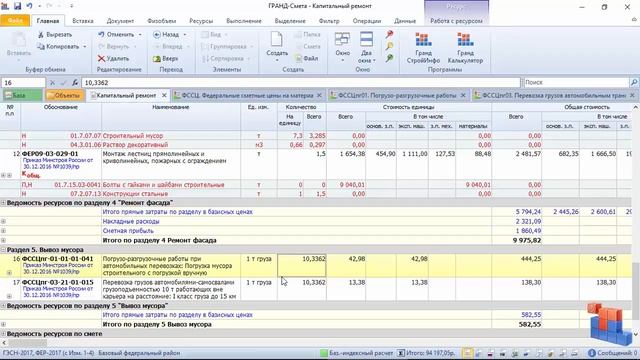Click into the Поиск search field

click(576, 82)
